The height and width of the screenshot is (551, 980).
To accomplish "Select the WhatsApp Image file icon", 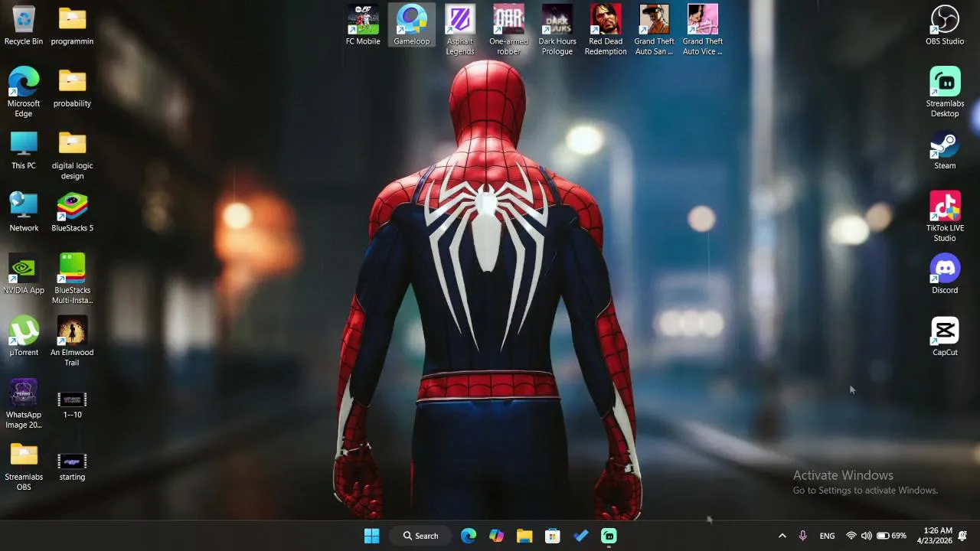I will (24, 403).
